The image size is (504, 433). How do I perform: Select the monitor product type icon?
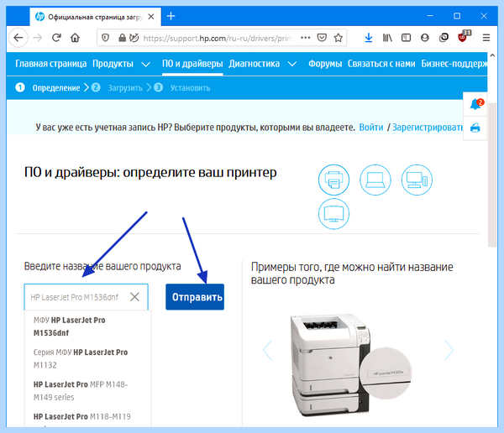[x=333, y=214]
